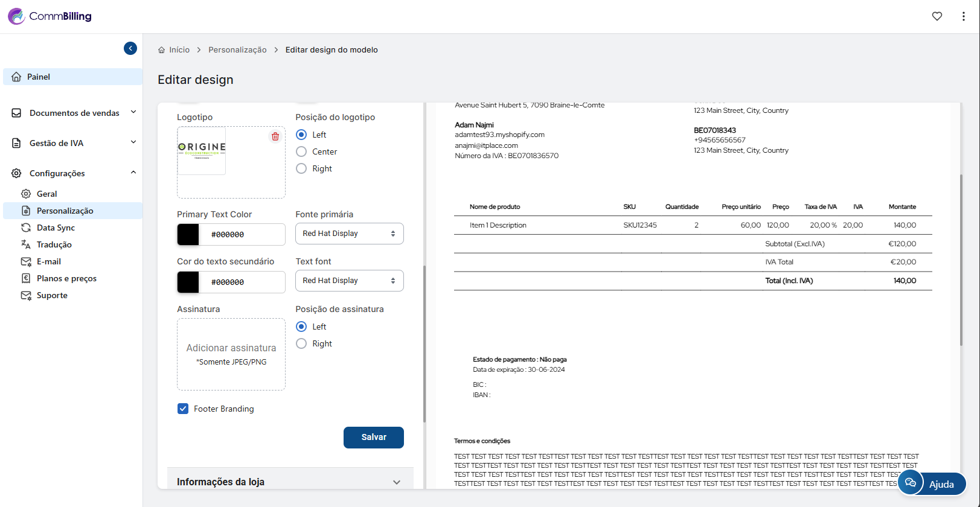The image size is (980, 507).
Task: Open the Ajuda help chat
Action: click(932, 483)
